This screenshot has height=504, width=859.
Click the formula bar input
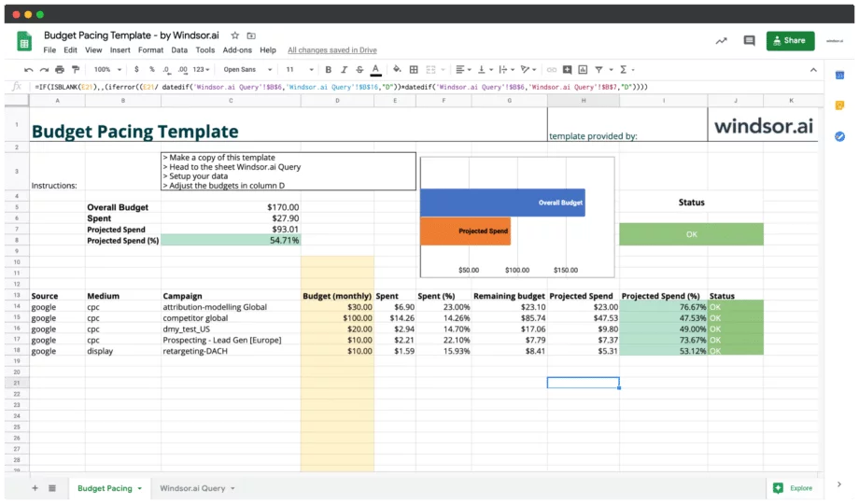pyautogui.click(x=428, y=87)
